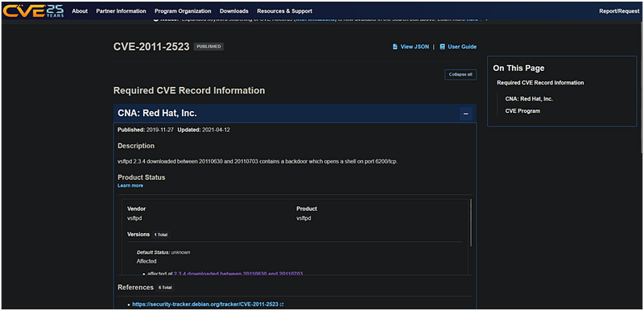Click the PUBLISHED status badge
Image resolution: width=644 pixels, height=311 pixels.
[x=208, y=47]
